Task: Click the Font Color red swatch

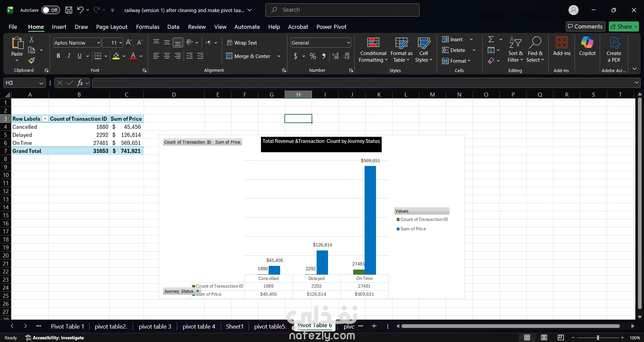Action: pos(133,56)
